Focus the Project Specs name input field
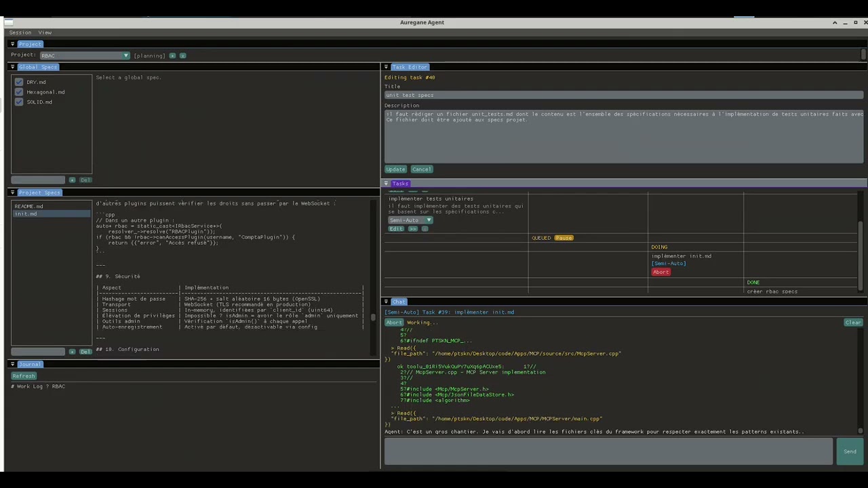Screen dimensions: 868x488 (38, 352)
